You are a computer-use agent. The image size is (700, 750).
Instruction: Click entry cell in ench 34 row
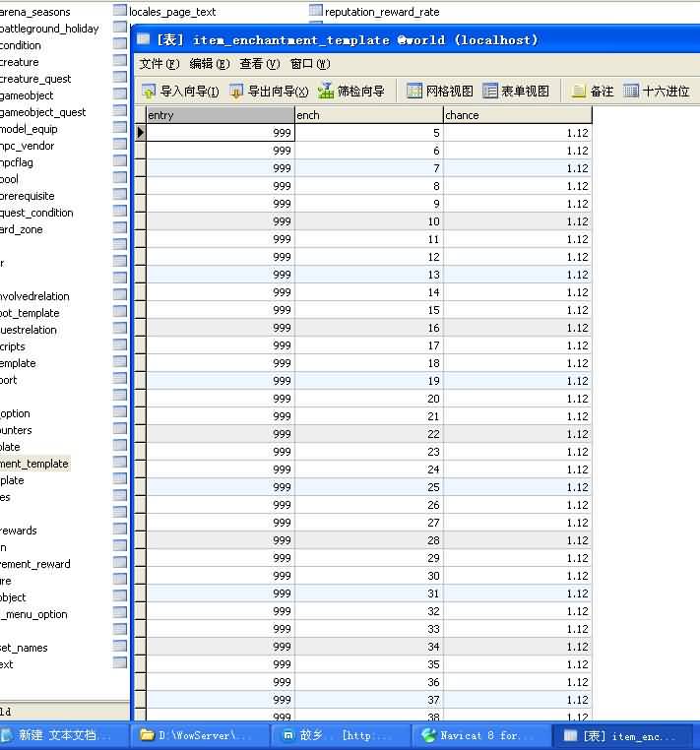pyautogui.click(x=221, y=646)
